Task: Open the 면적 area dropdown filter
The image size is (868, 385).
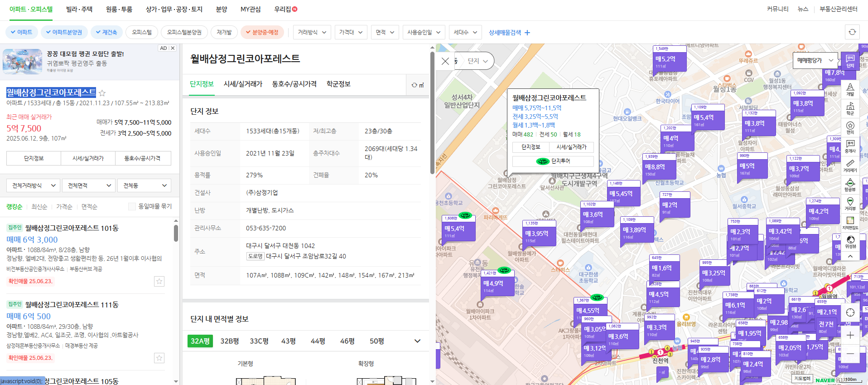Action: (x=385, y=32)
